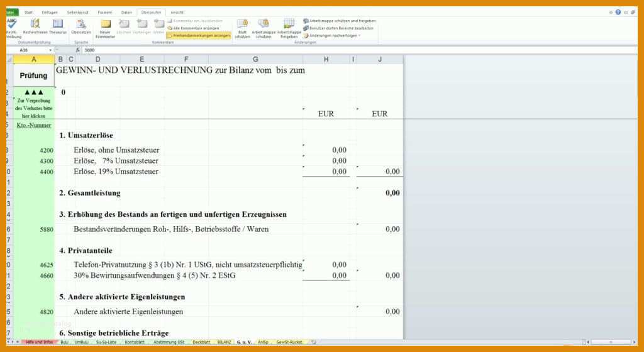Select column J header
644x352 pixels.
(380, 60)
